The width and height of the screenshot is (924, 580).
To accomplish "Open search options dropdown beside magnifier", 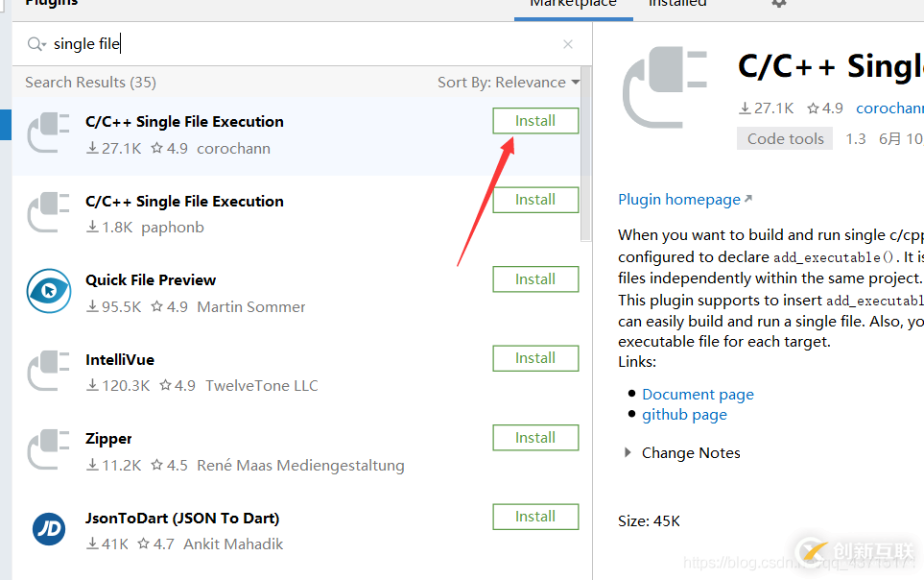I will click(x=44, y=45).
